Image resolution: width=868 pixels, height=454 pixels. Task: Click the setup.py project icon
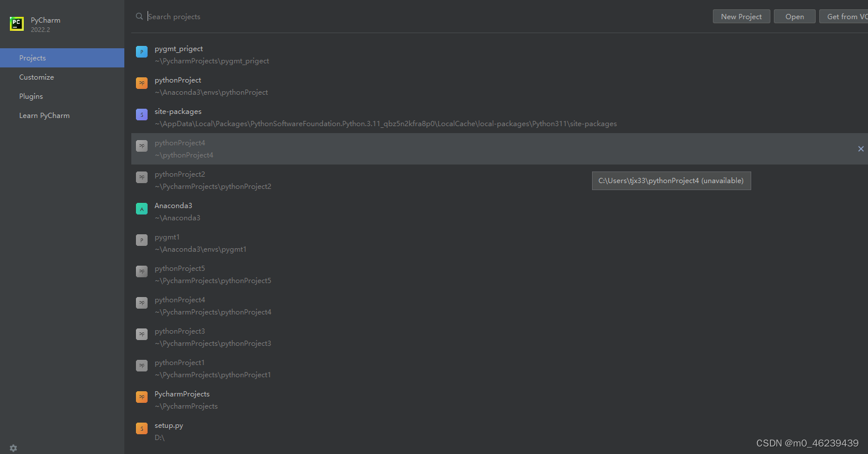[x=141, y=428]
